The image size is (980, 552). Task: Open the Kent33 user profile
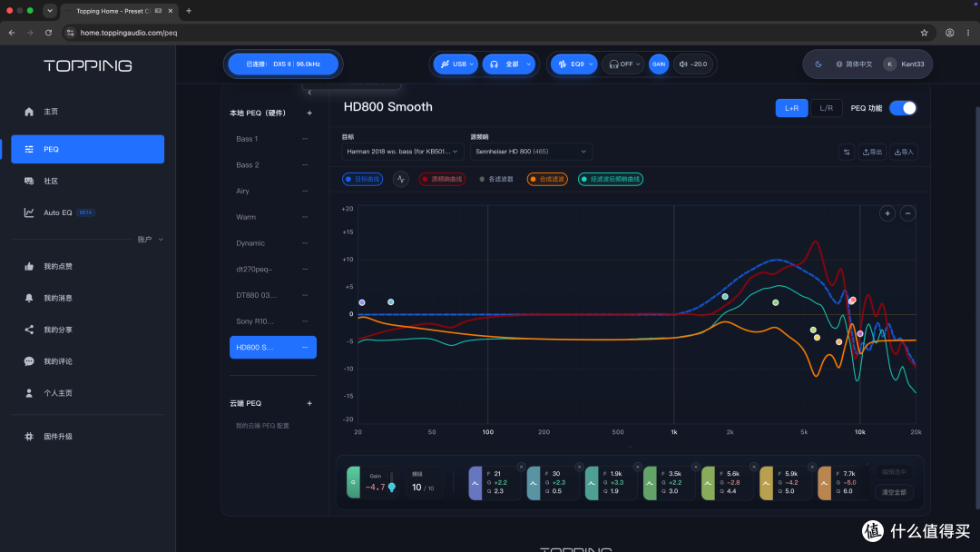(x=905, y=64)
